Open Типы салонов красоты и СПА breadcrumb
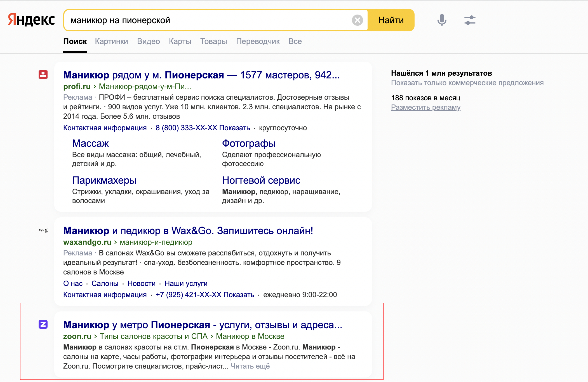The image size is (588, 382). click(x=154, y=336)
